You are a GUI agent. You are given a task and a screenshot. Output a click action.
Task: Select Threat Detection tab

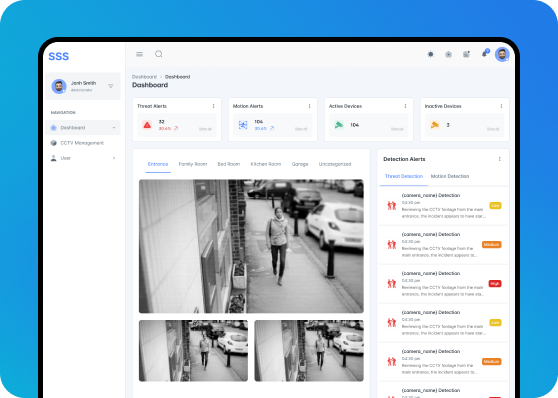pyautogui.click(x=404, y=176)
